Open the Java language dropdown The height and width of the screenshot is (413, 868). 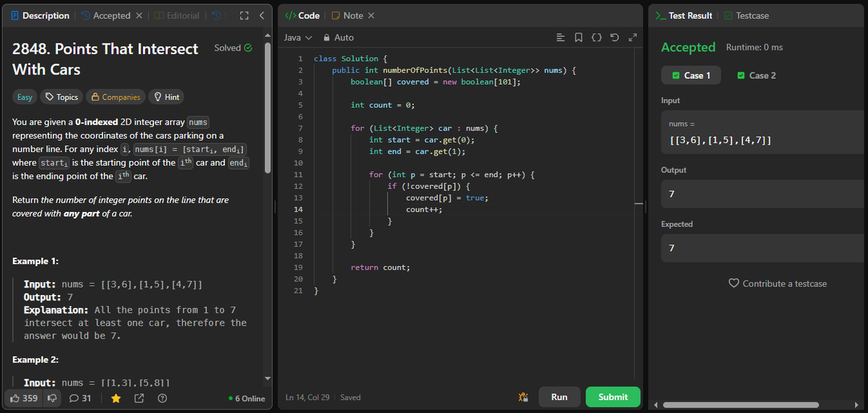point(297,37)
